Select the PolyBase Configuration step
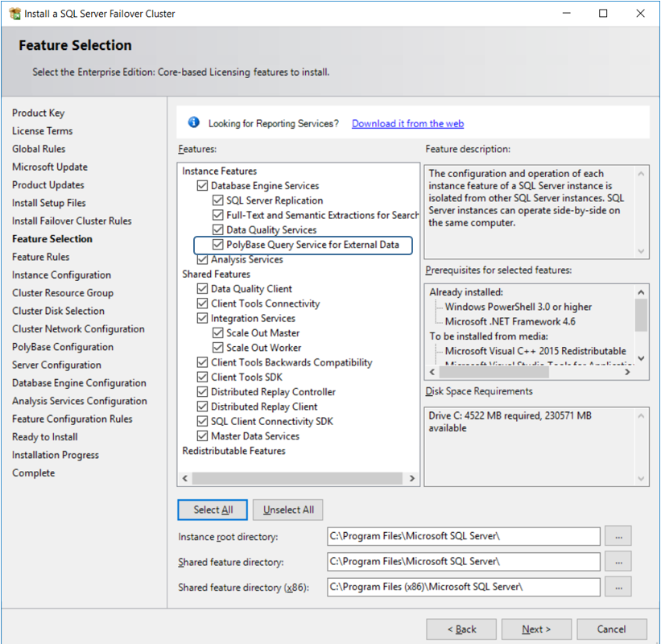This screenshot has height=644, width=661. tap(63, 347)
